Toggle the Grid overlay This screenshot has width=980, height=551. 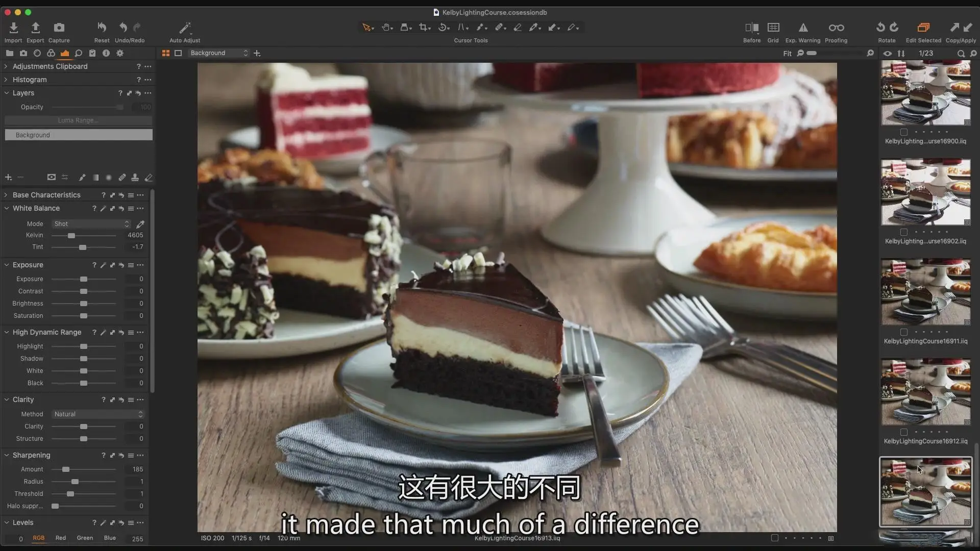[773, 28]
